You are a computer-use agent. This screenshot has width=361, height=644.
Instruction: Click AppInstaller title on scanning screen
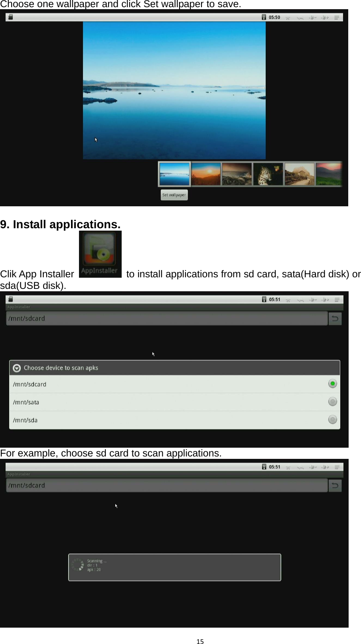19,474
